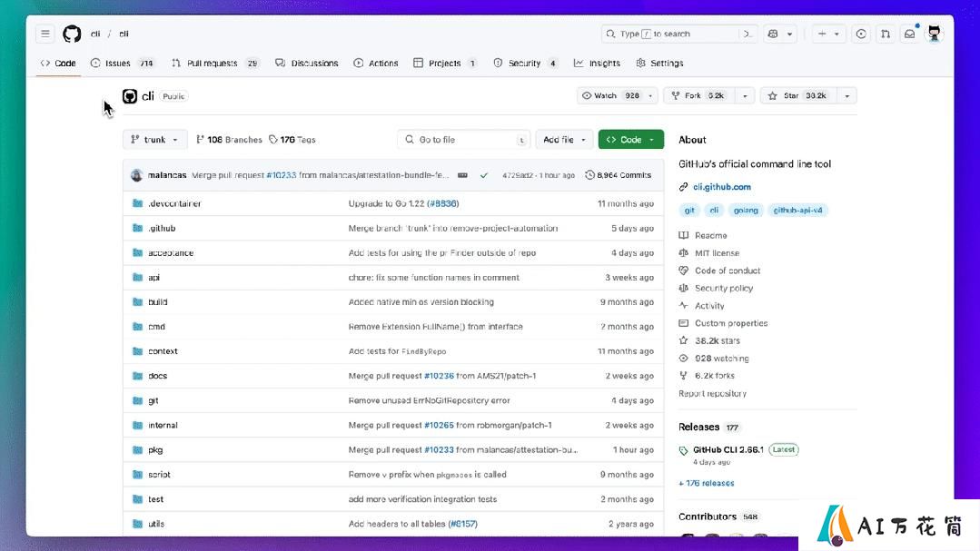
Task: Open the create new plus dropdown
Action: click(x=828, y=34)
